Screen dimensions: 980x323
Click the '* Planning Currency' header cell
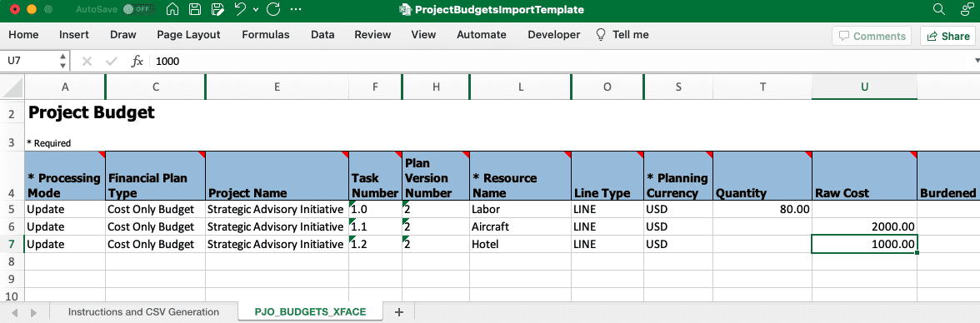(x=678, y=176)
